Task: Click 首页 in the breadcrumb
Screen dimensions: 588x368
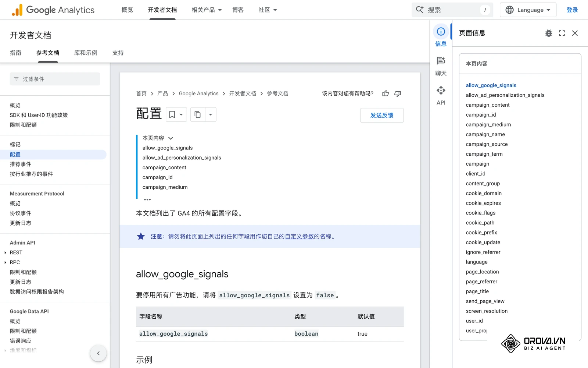Action: [141, 93]
